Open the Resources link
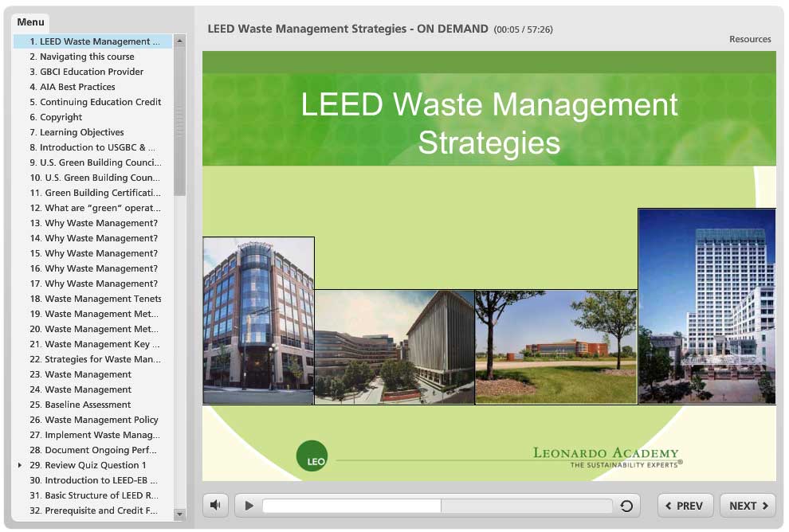Image resolution: width=789 pixels, height=532 pixels. coord(750,39)
